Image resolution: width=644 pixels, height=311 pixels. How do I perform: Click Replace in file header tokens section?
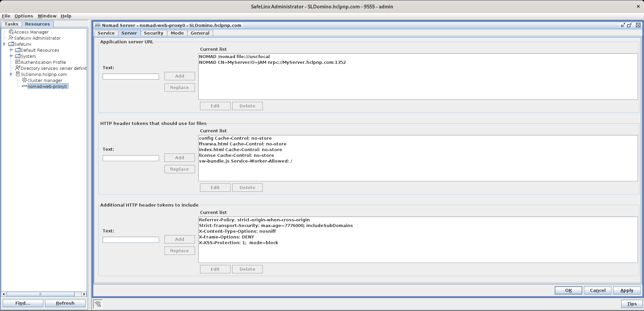point(180,169)
